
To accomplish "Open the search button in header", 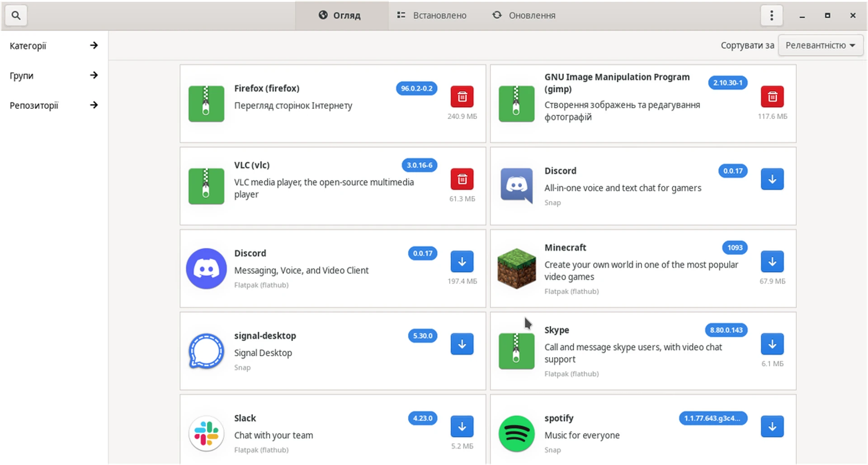I will pyautogui.click(x=16, y=15).
